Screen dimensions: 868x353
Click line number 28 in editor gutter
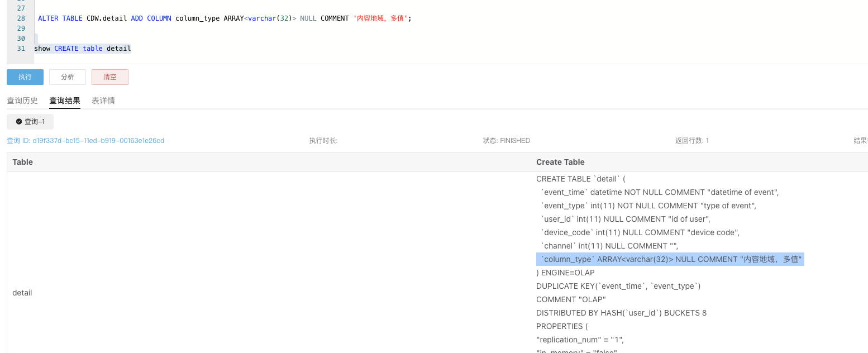[21, 18]
